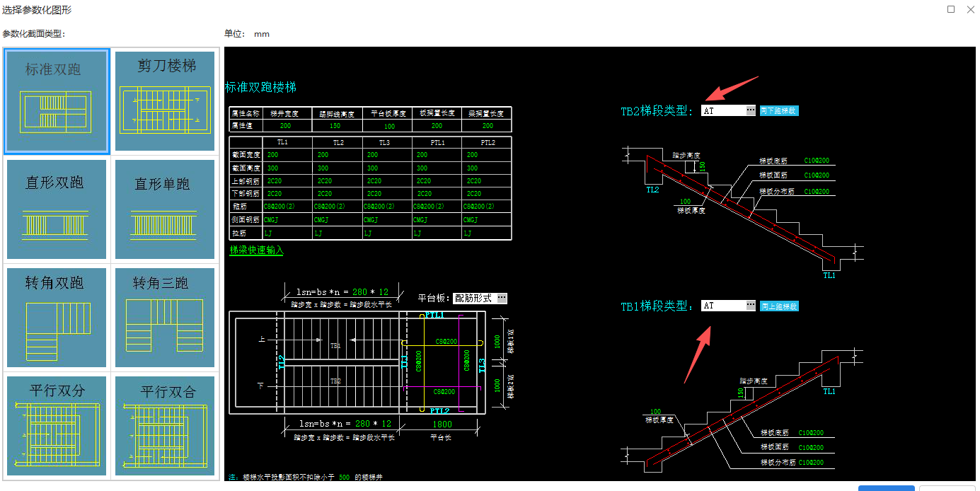Screen dimensions: 980x491
Task: Click the 同上跑梯段 button
Action: [x=779, y=306]
